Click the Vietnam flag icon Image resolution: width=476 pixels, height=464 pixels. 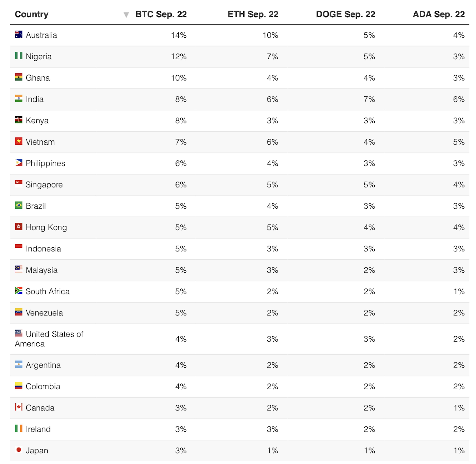click(19, 141)
